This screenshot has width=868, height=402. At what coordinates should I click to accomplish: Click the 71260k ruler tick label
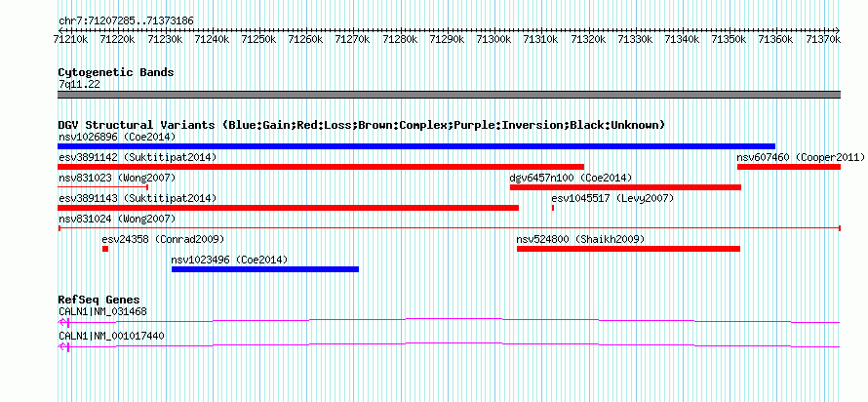click(305, 39)
